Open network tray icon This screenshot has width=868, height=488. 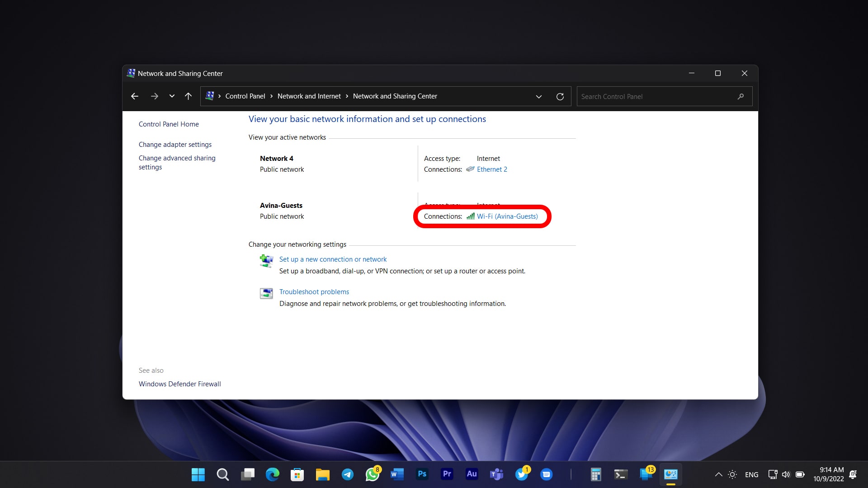pyautogui.click(x=773, y=474)
